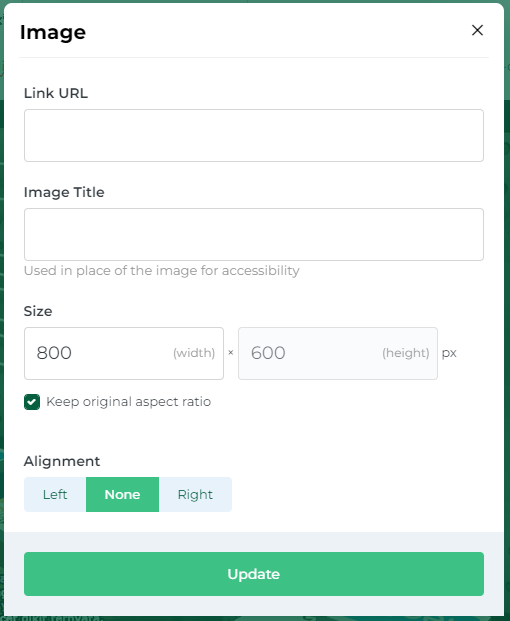Click the "Image Title" label

(x=64, y=192)
